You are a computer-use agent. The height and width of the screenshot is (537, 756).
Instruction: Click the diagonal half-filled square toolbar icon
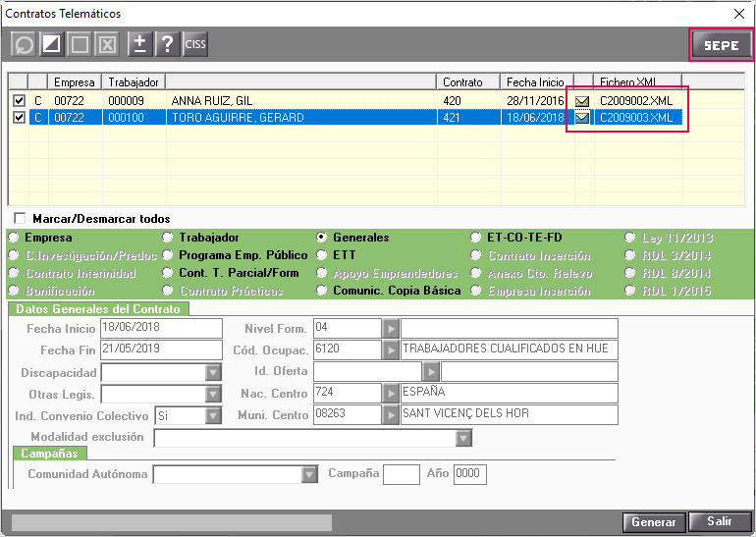(x=52, y=44)
